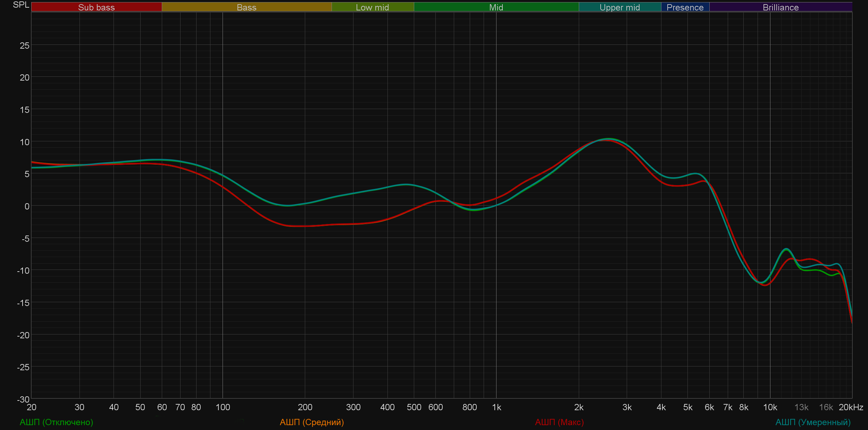Click the 2k frequency axis label
The width and height of the screenshot is (868, 430).
[579, 407]
